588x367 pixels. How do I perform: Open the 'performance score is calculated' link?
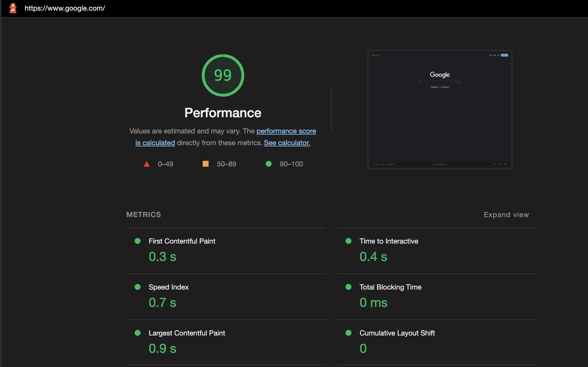click(226, 137)
